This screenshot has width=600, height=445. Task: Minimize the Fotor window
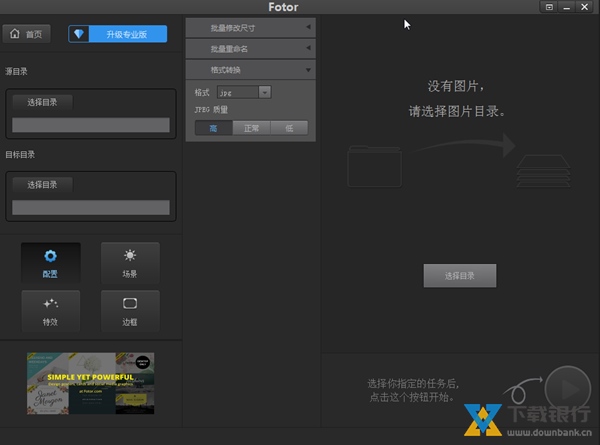[x=567, y=7]
